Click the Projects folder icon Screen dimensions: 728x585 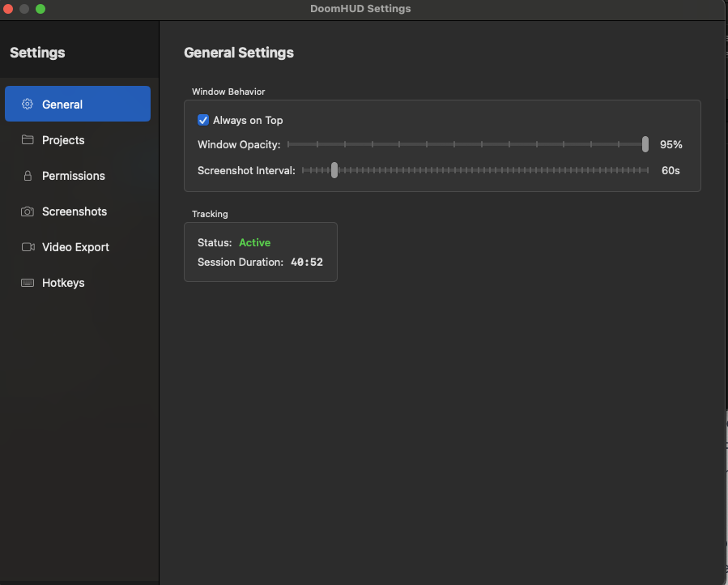tap(28, 140)
